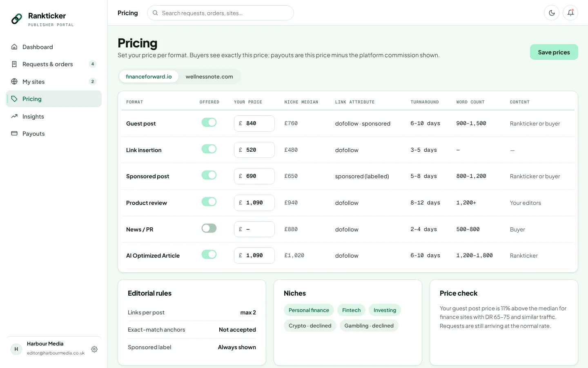This screenshot has height=368, width=588.
Task: Toggle the Product review offered switch
Action: point(209,202)
